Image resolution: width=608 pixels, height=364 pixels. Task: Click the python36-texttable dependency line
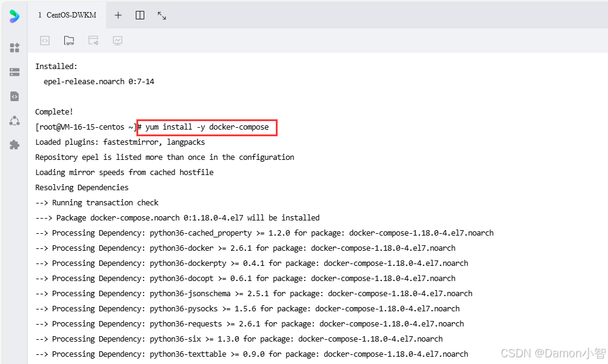[x=252, y=354]
